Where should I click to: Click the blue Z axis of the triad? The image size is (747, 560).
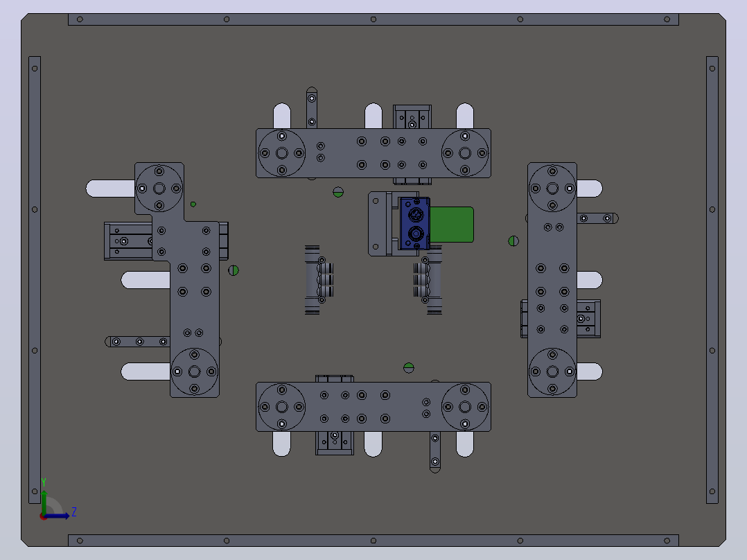click(57, 516)
